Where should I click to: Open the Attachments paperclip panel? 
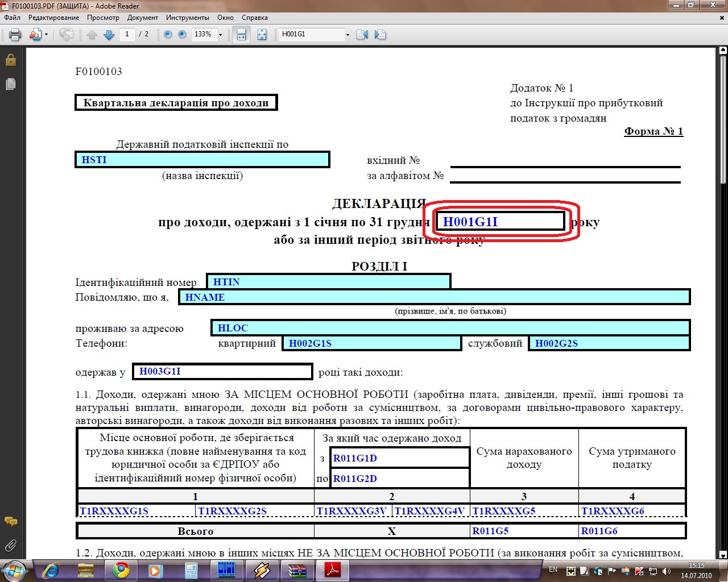click(x=10, y=546)
